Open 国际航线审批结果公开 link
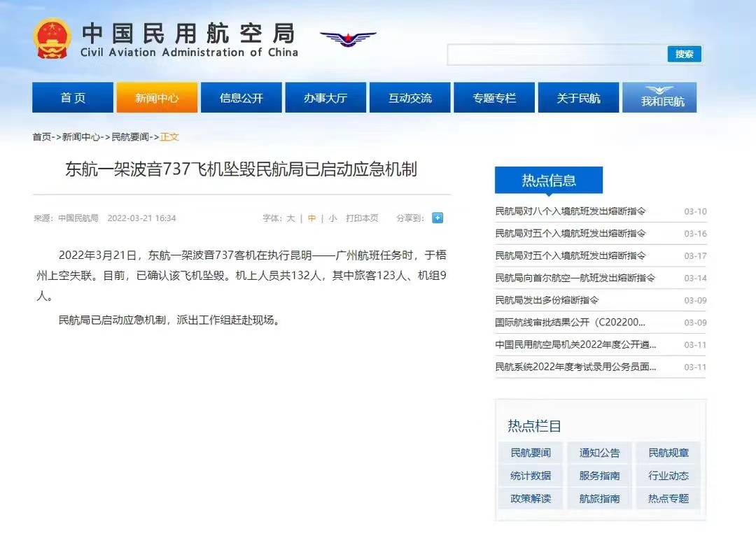Image resolution: width=756 pixels, height=536 pixels. [x=570, y=322]
